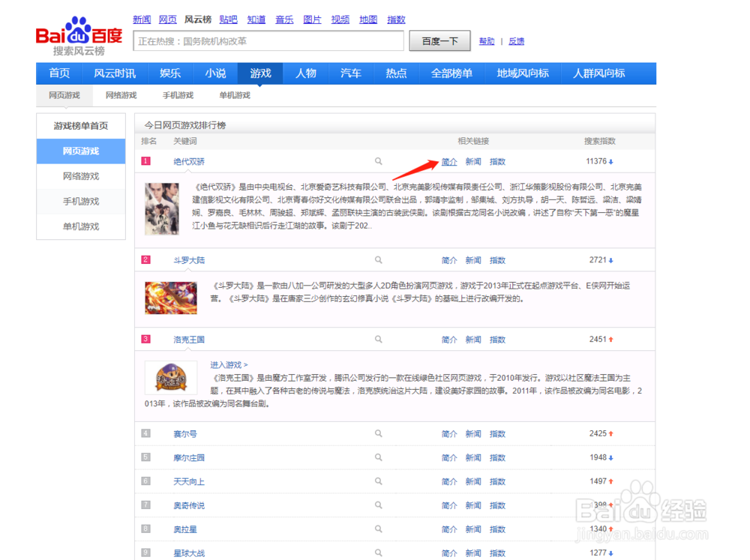The image size is (750, 560).
Task: Switch to 手机游戏 sub-tab under navigation
Action: 178,95
